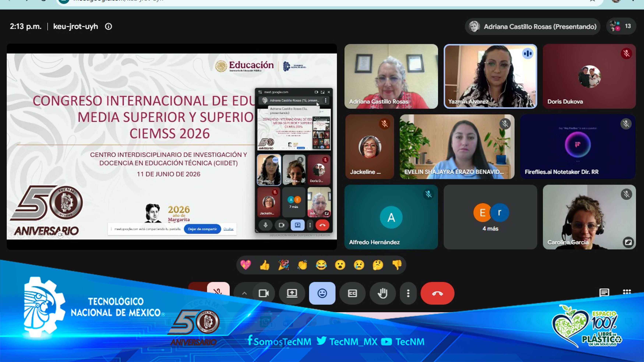644x362 pixels.
Task: Expand video settings chevron arrow
Action: point(244,293)
